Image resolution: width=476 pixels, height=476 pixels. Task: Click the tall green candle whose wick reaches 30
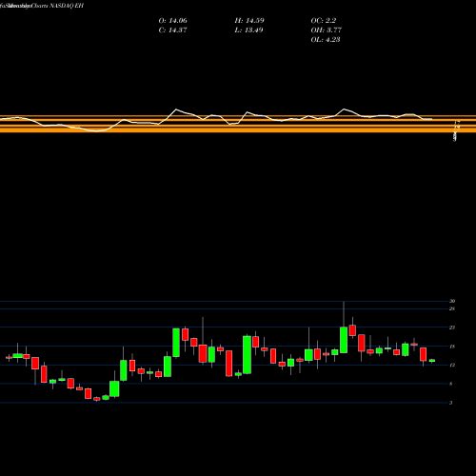344,340
